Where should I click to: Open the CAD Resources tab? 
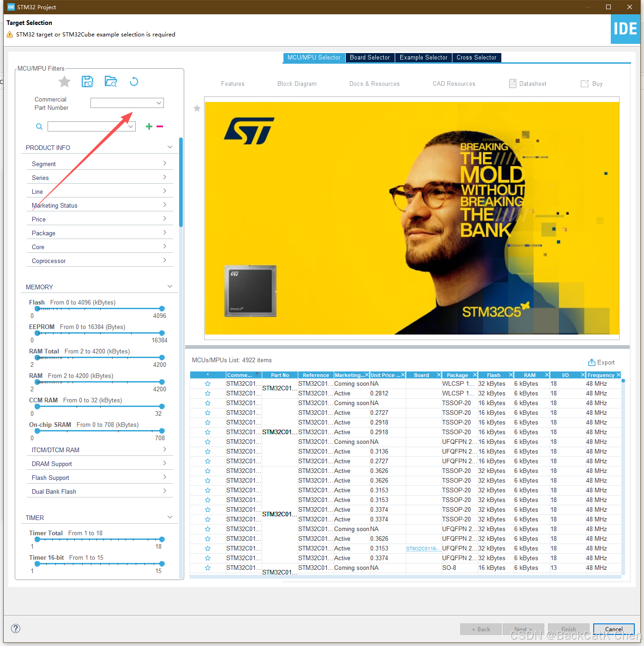pyautogui.click(x=454, y=84)
